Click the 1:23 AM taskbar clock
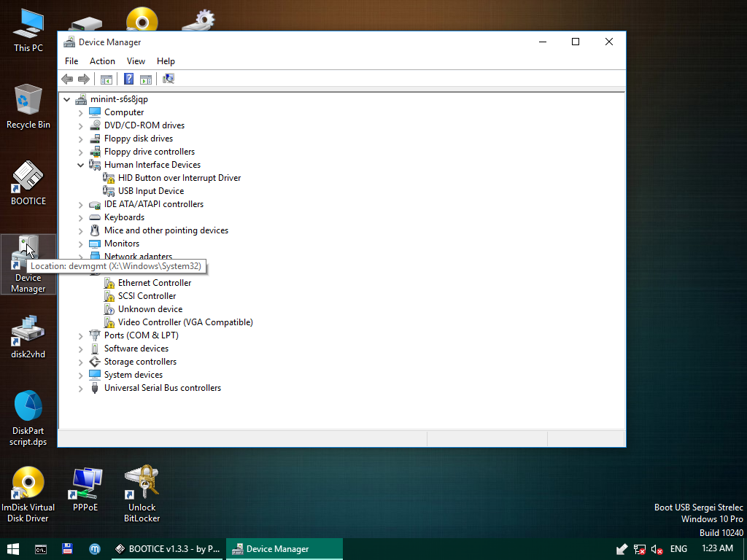Image resolution: width=747 pixels, height=560 pixels. click(x=718, y=548)
